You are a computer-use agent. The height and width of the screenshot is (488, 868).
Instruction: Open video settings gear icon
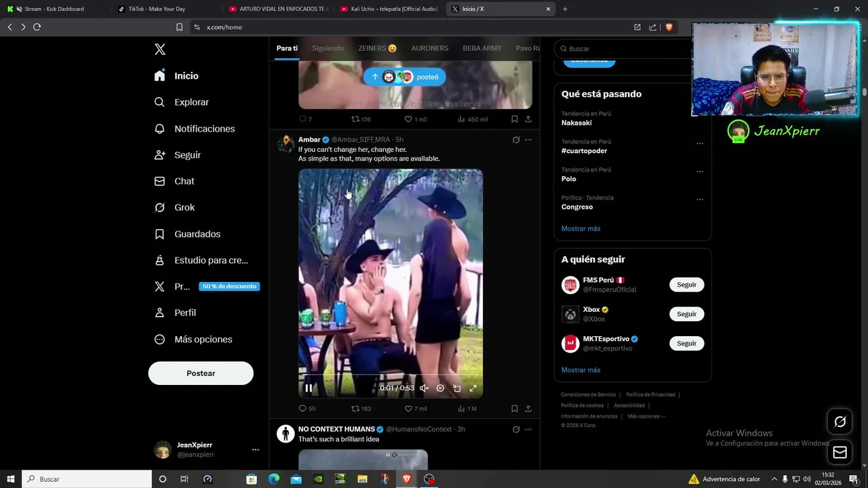pos(440,388)
